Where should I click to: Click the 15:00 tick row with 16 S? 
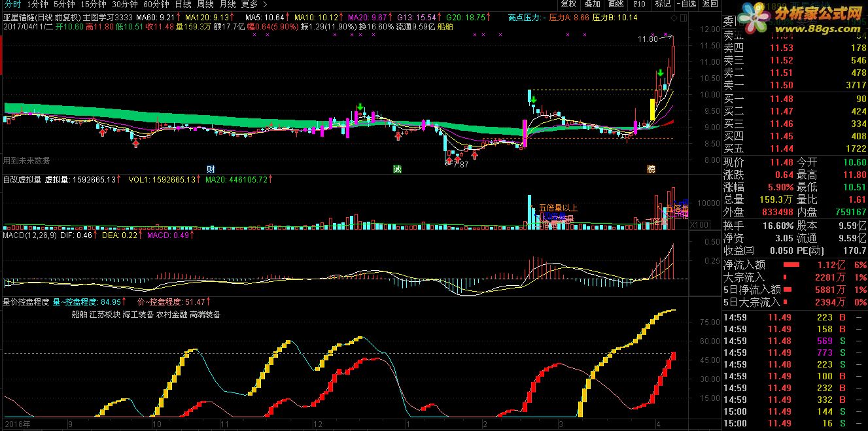pos(795,423)
